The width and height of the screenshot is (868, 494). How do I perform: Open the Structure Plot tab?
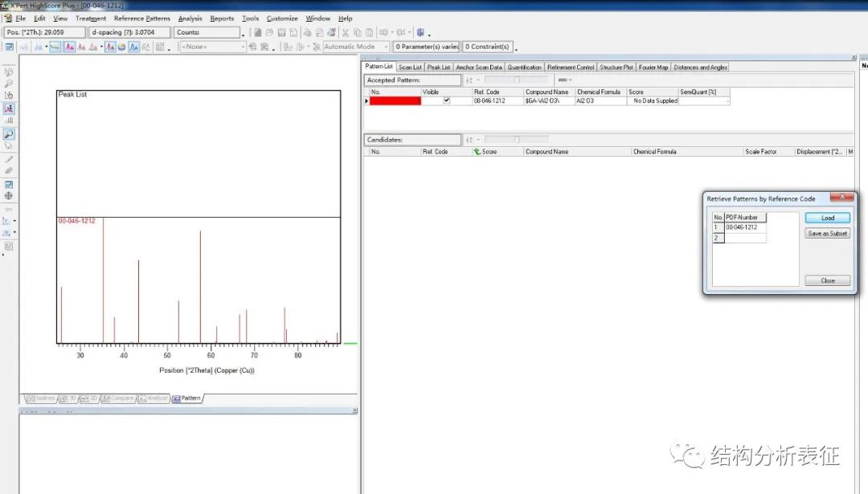[616, 67]
